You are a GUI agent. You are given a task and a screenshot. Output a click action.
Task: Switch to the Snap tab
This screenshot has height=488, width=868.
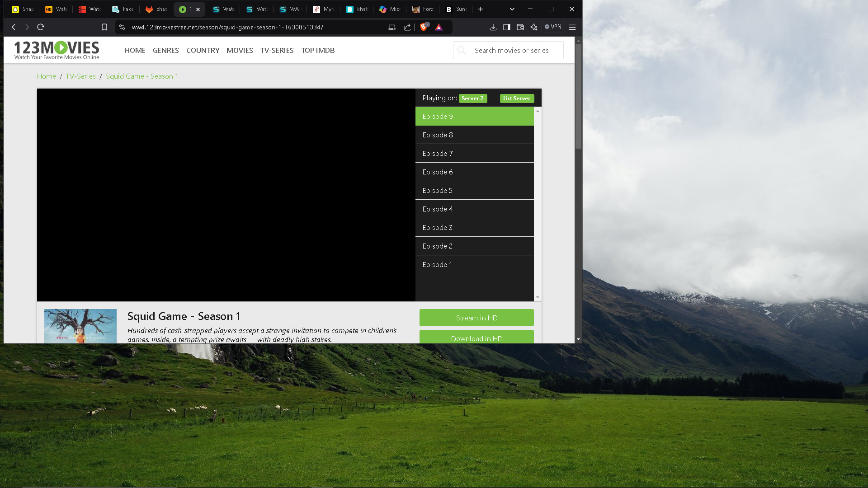pos(23,9)
